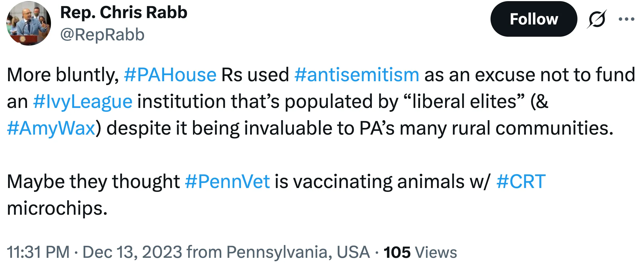Select the #AmyWax hashtag
Viewport: 644px width, 267px height.
pyautogui.click(x=51, y=128)
